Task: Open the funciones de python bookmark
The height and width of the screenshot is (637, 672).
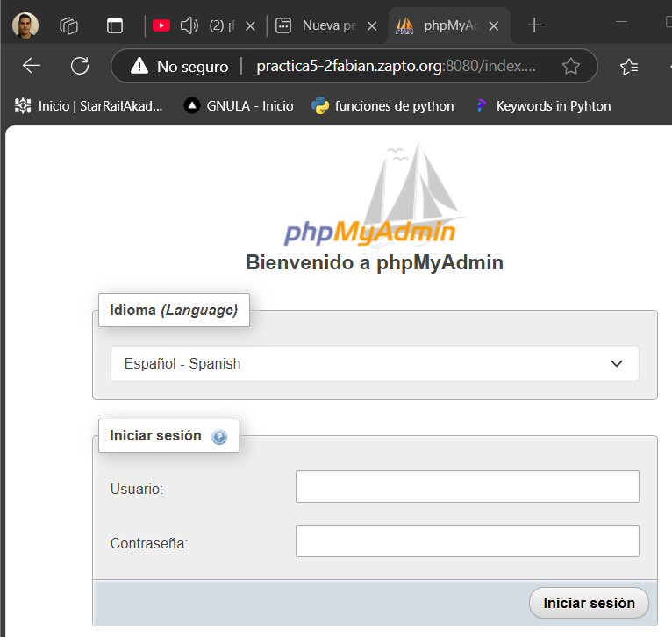Action: pyautogui.click(x=382, y=106)
